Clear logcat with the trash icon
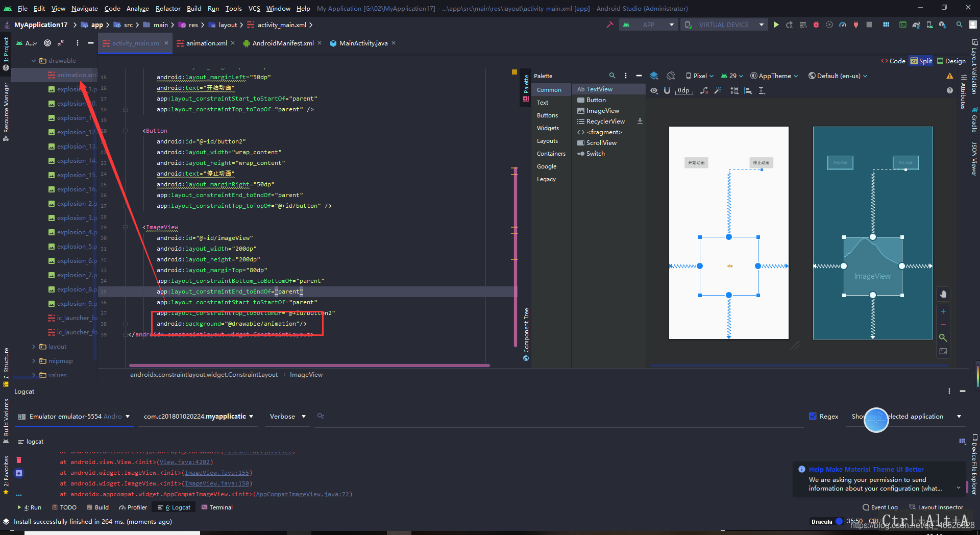Image resolution: width=980 pixels, height=535 pixels. click(19, 460)
